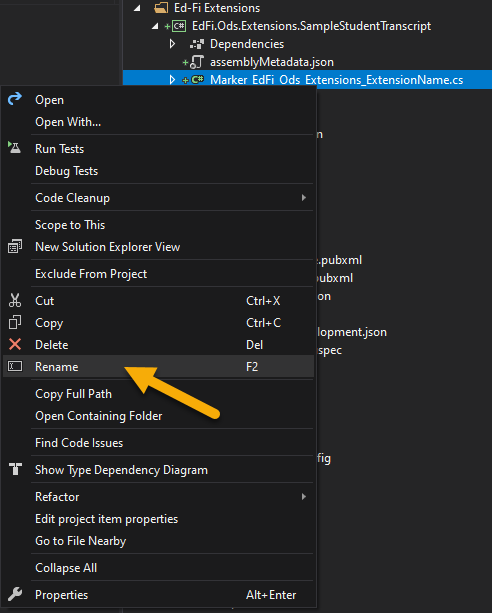Choose Rename from the context menu

[x=158, y=367]
